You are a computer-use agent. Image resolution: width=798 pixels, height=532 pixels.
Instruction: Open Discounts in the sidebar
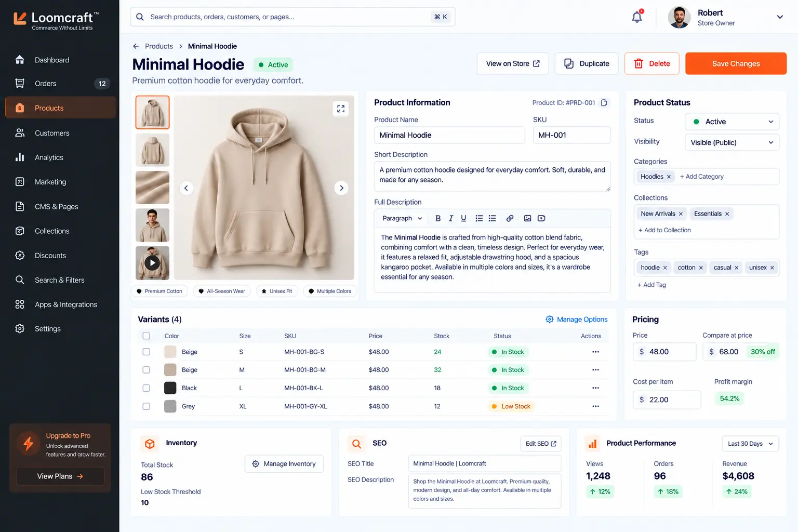pyautogui.click(x=60, y=256)
